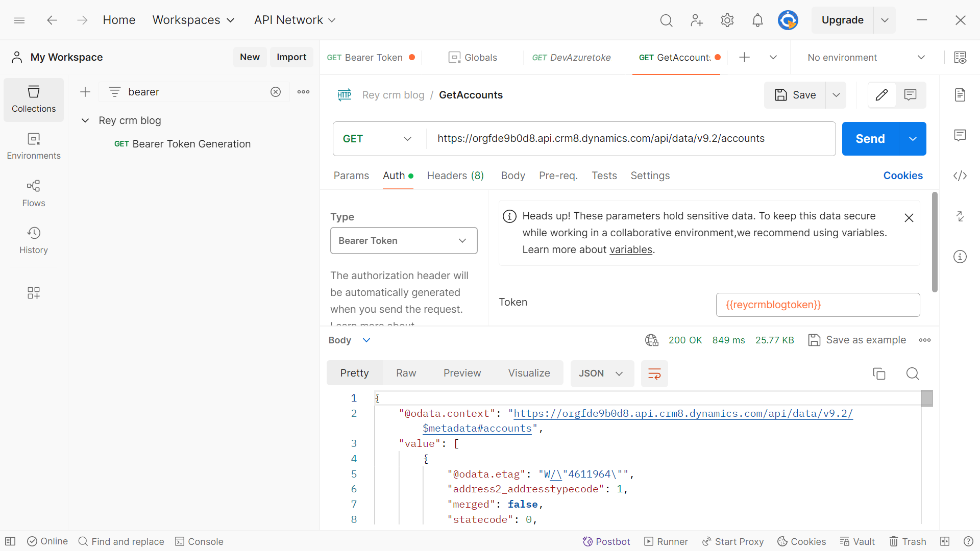The height and width of the screenshot is (551, 980).
Task: Open collection options three-dot menu
Action: pos(303,92)
